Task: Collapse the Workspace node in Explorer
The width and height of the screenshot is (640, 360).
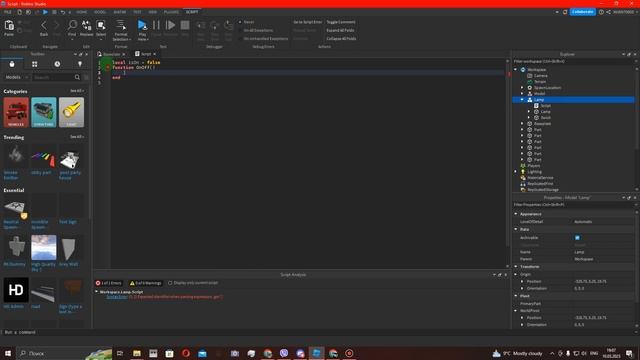Action: pos(516,70)
